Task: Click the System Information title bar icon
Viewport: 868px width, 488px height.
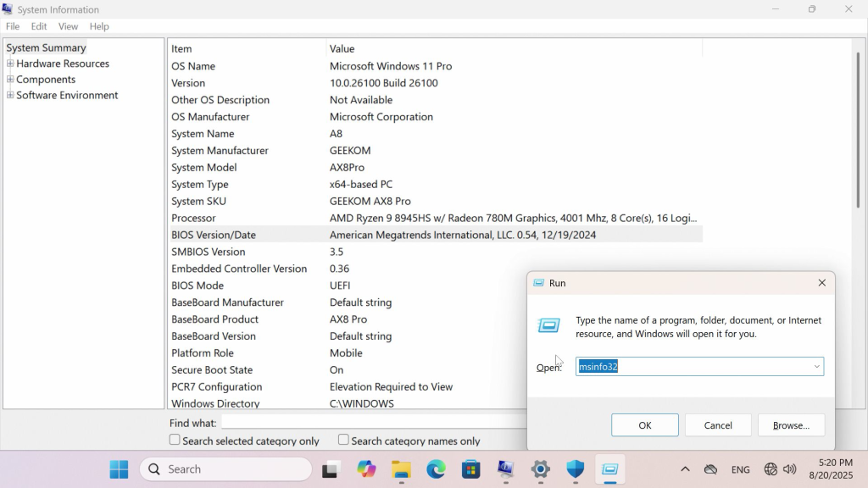Action: click(x=7, y=8)
